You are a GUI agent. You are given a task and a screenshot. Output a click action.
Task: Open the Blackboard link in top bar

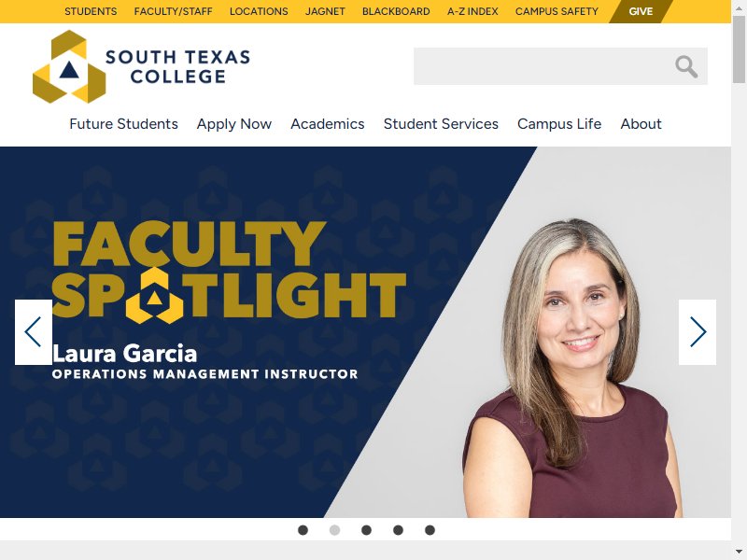point(396,11)
